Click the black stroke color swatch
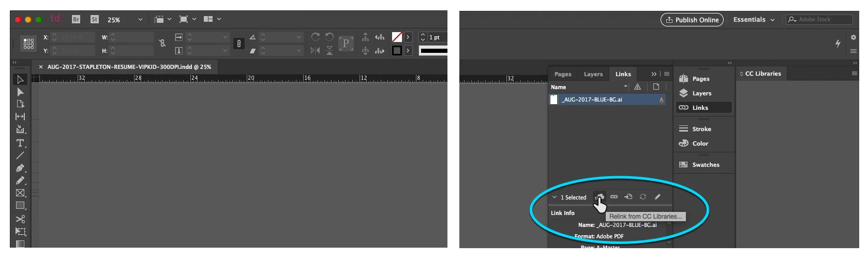Viewport: 868px width, 272px height. (x=397, y=50)
